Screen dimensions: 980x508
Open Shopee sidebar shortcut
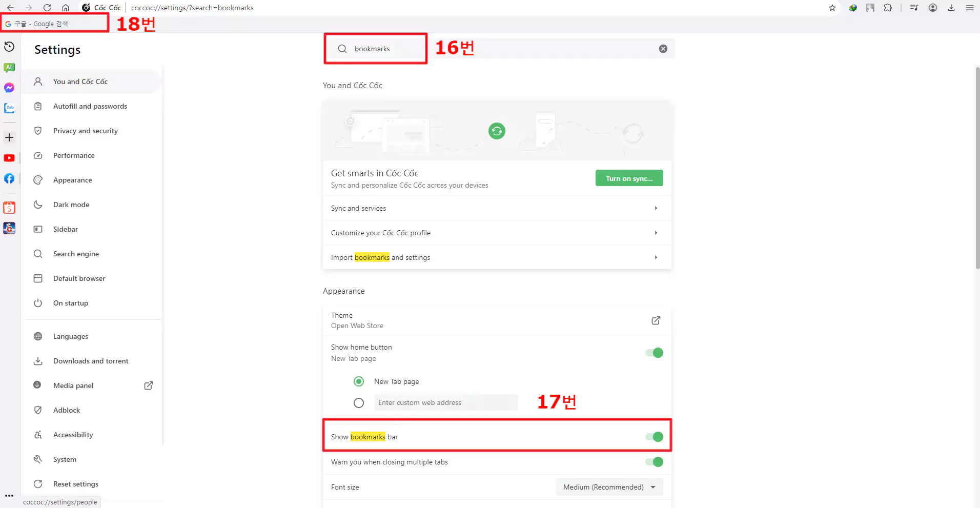coord(9,208)
